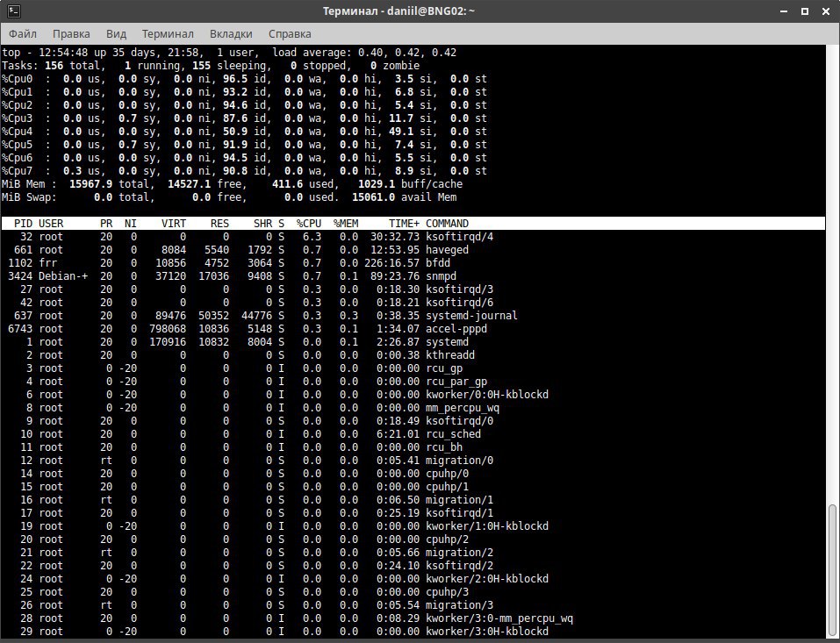Minimize the terminal window
This screenshot has width=840, height=643.
(784, 11)
